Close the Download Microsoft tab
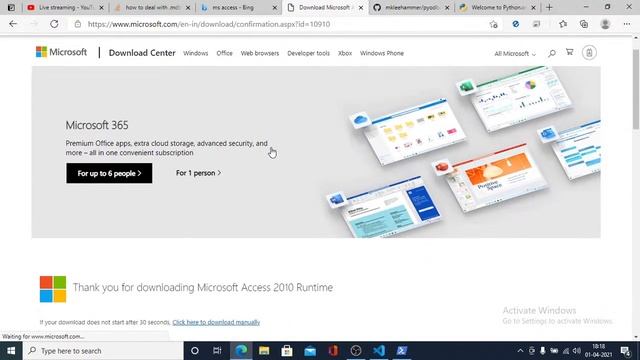Screen dimensions: 640x360 tap(361, 7)
